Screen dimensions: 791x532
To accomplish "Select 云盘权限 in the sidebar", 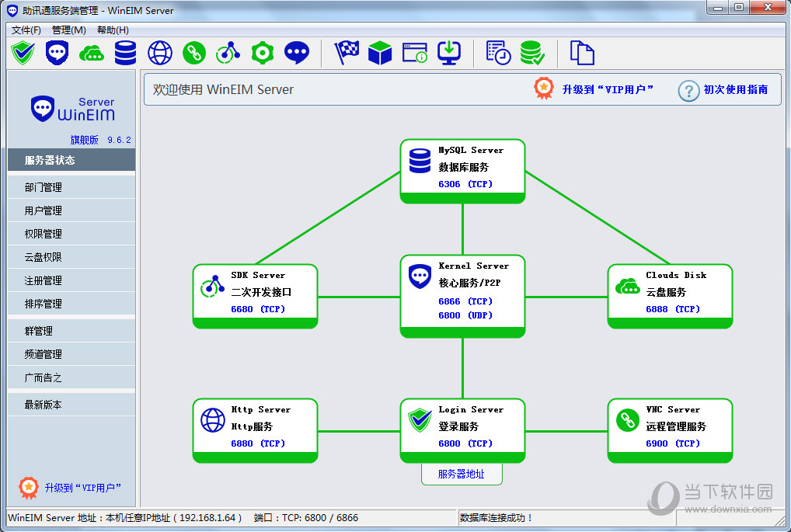I will [x=71, y=257].
